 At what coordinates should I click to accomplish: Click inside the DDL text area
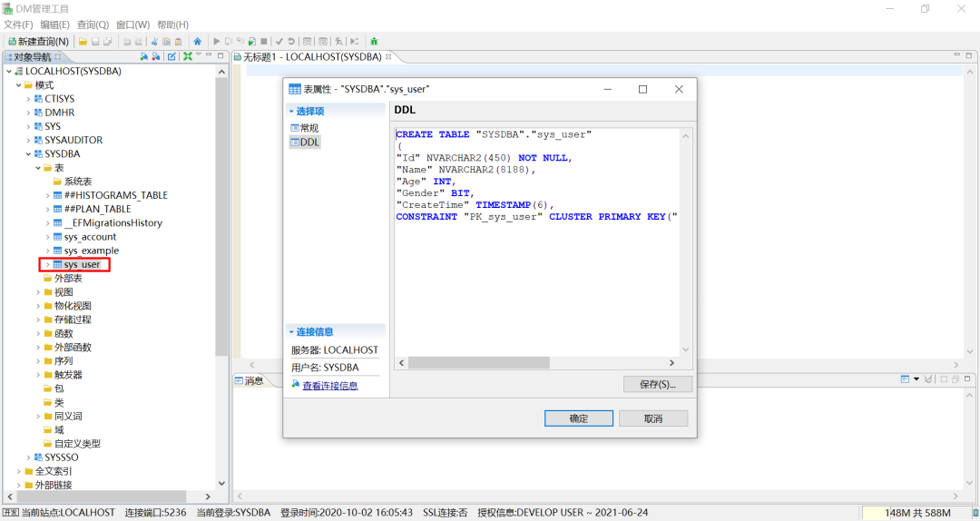pyautogui.click(x=537, y=242)
